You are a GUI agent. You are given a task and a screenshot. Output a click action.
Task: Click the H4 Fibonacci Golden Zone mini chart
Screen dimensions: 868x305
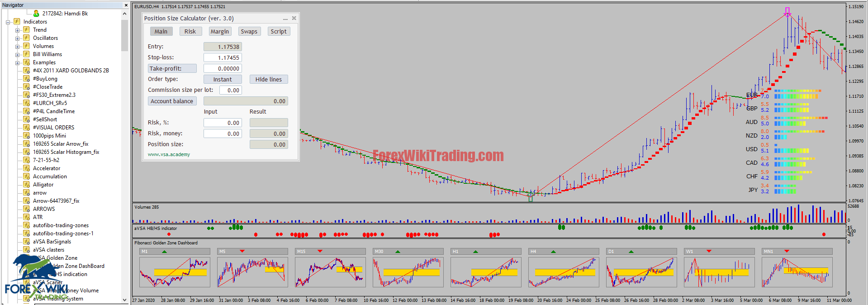(564, 272)
